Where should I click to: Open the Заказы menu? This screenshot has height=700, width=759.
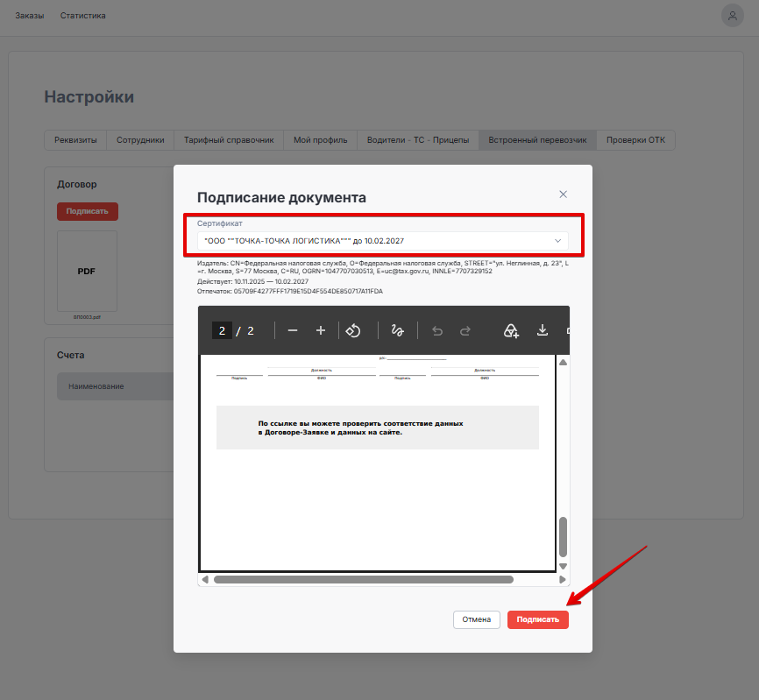click(30, 16)
